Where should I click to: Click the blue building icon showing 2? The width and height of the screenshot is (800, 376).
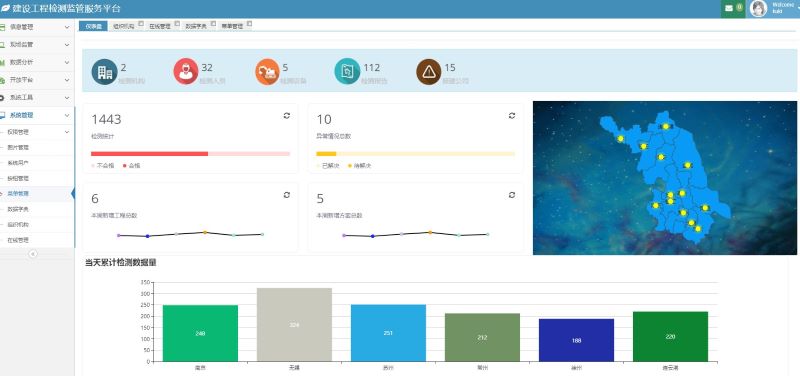pos(105,71)
